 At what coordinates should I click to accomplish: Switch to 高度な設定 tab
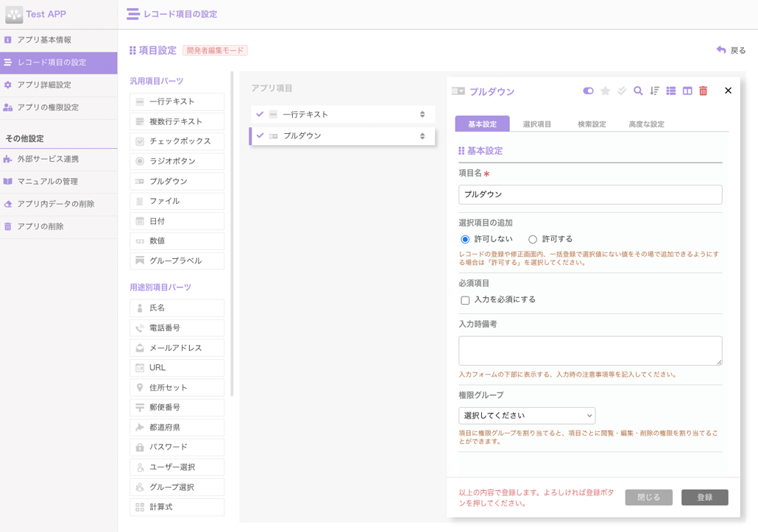[x=646, y=124]
